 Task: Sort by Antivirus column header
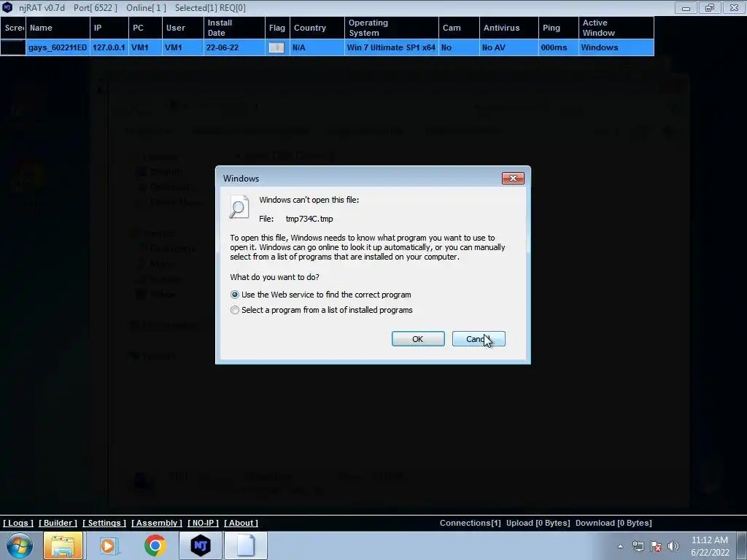pyautogui.click(x=508, y=28)
